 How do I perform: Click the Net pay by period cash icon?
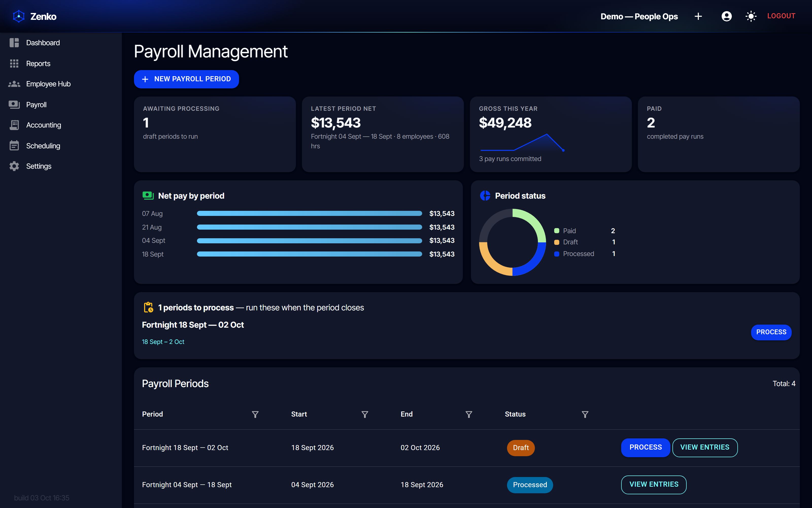(148, 196)
